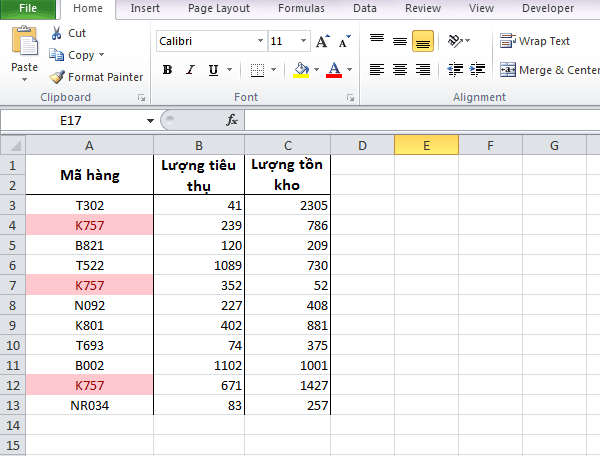
Task: Click the Decrease Indent icon
Action: (x=455, y=70)
